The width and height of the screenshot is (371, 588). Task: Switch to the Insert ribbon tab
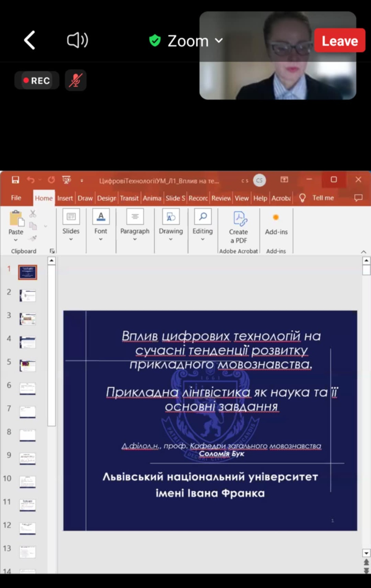(x=65, y=198)
